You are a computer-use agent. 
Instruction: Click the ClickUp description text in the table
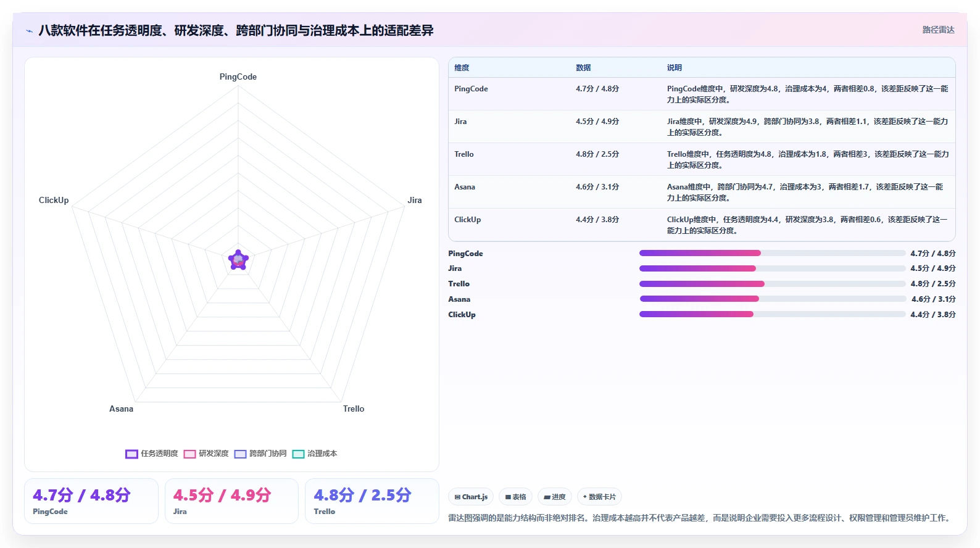coord(807,225)
